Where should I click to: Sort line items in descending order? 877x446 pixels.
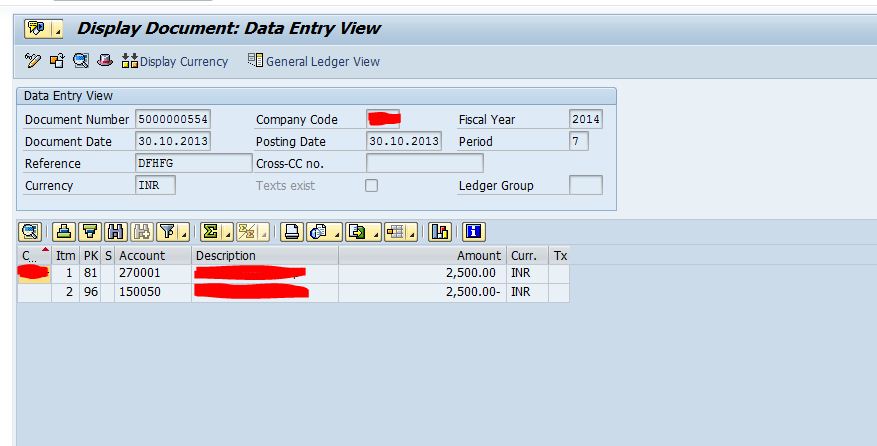tap(90, 232)
